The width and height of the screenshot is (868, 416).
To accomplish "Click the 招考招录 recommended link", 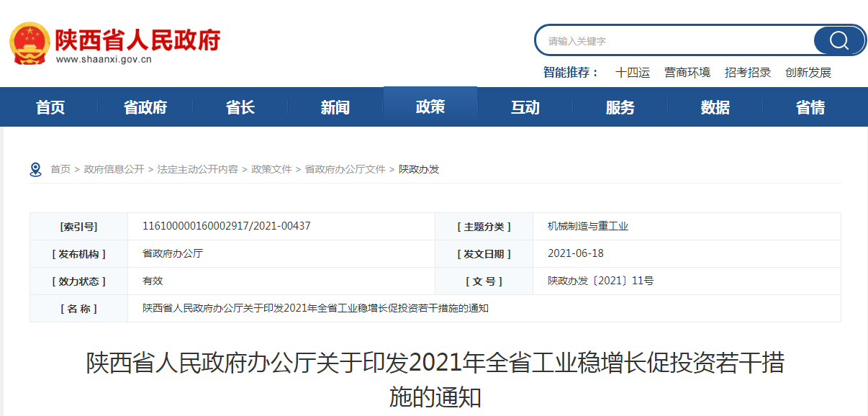I will click(748, 73).
